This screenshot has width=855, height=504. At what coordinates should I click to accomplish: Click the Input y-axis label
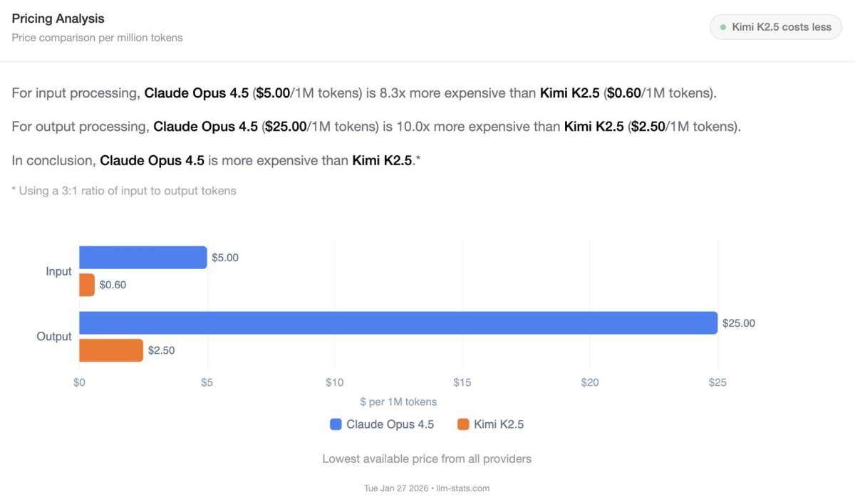pyautogui.click(x=58, y=271)
